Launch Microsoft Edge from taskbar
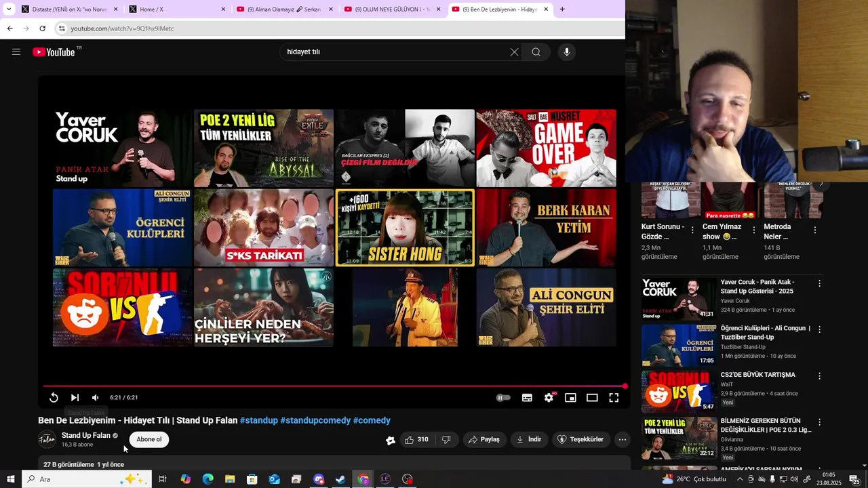868x488 pixels. 208,479
